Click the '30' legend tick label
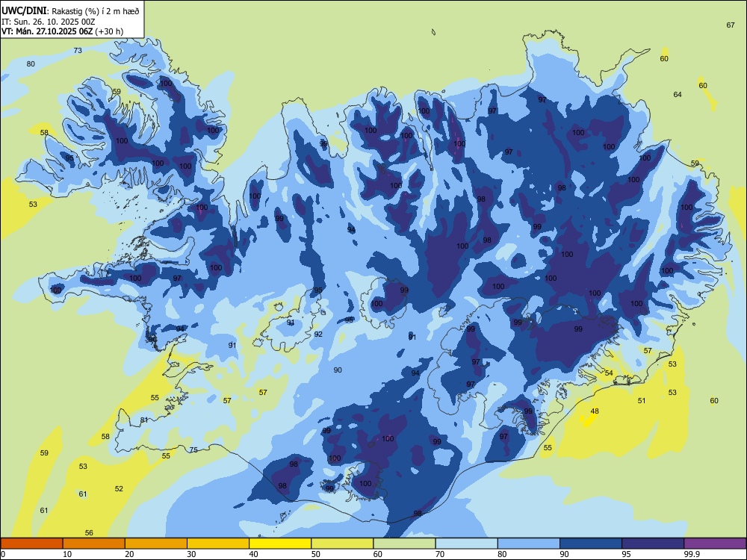The image size is (747, 560). (191, 554)
